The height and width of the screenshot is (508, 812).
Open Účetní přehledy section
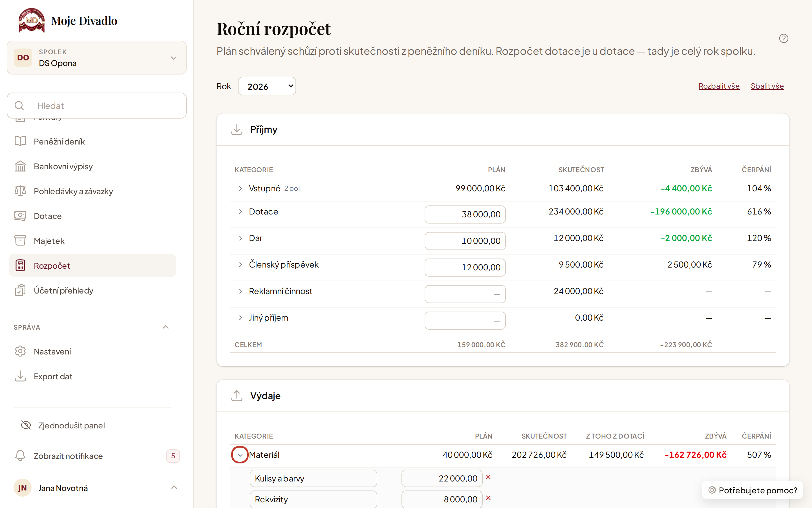tap(92, 291)
